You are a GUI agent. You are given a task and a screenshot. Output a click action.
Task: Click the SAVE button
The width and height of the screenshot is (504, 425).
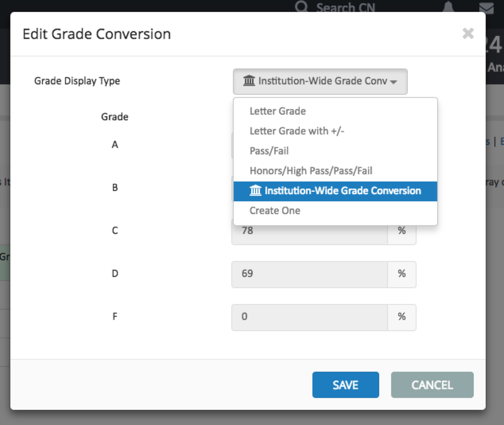[346, 385]
